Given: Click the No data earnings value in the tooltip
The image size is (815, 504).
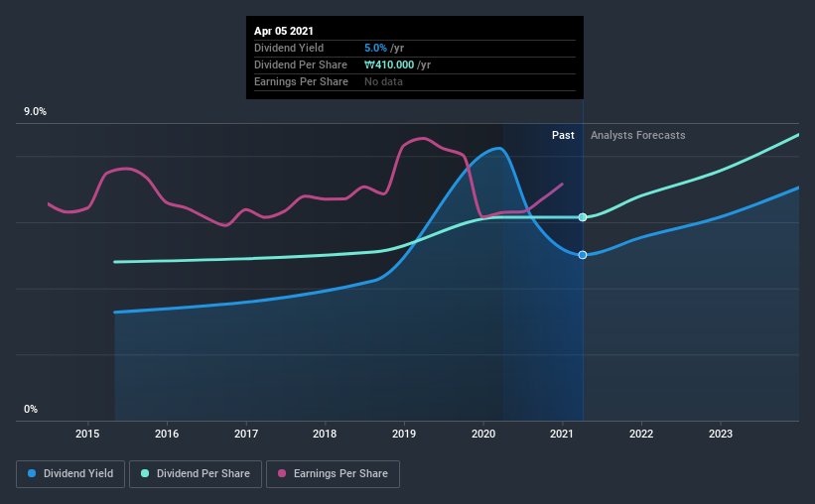Looking at the screenshot, I should click(383, 81).
